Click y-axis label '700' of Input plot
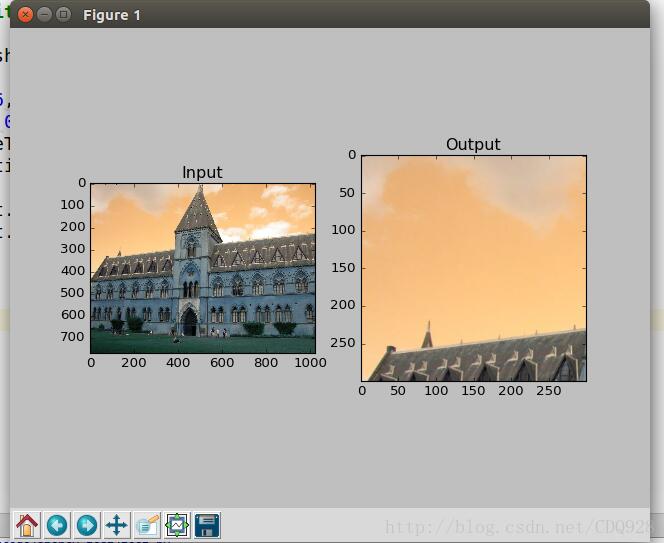 [72, 337]
